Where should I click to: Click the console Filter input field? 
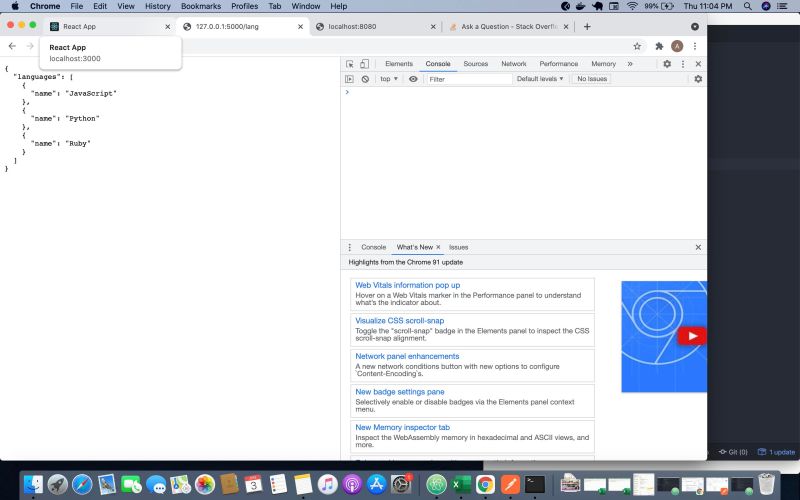[469, 79]
